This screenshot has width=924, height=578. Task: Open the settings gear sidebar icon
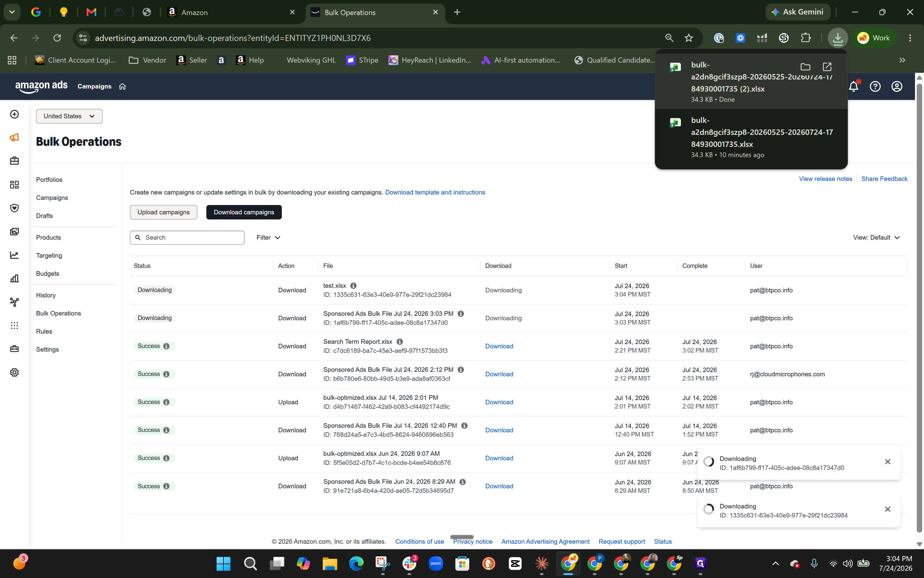click(14, 372)
